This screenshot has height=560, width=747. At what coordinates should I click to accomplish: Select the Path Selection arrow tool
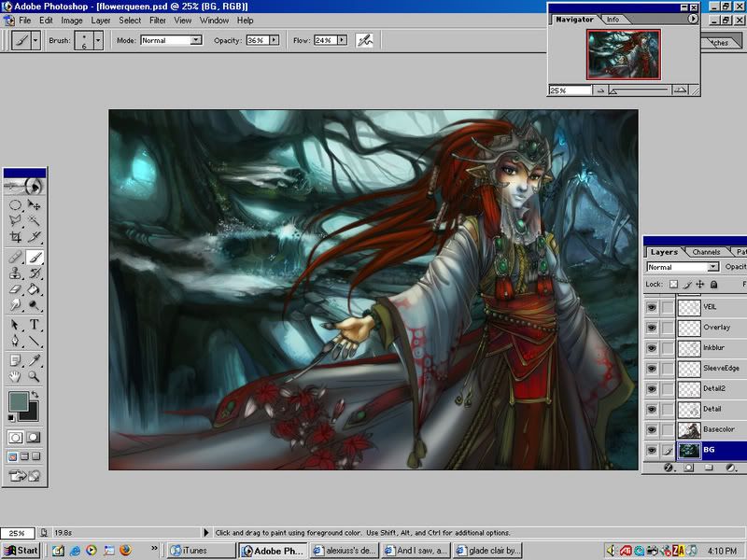click(15, 325)
